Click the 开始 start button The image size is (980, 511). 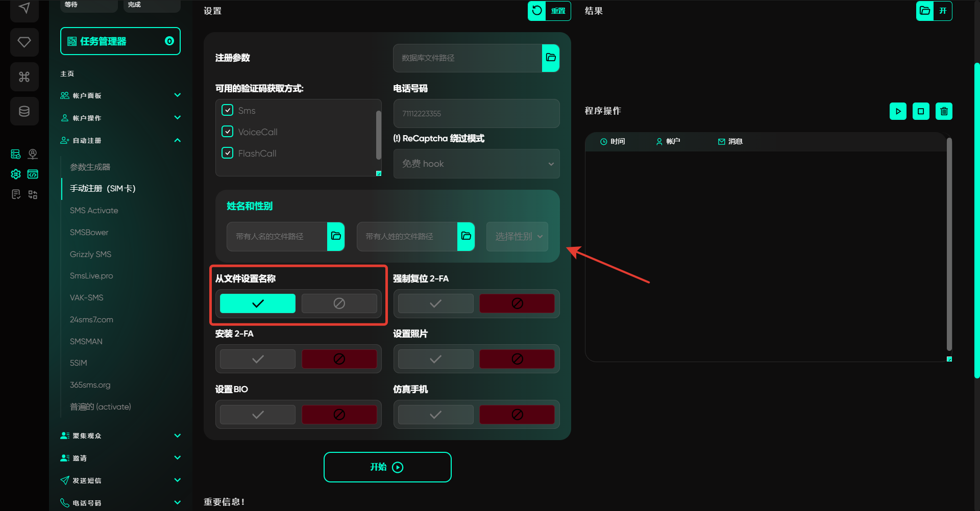387,467
